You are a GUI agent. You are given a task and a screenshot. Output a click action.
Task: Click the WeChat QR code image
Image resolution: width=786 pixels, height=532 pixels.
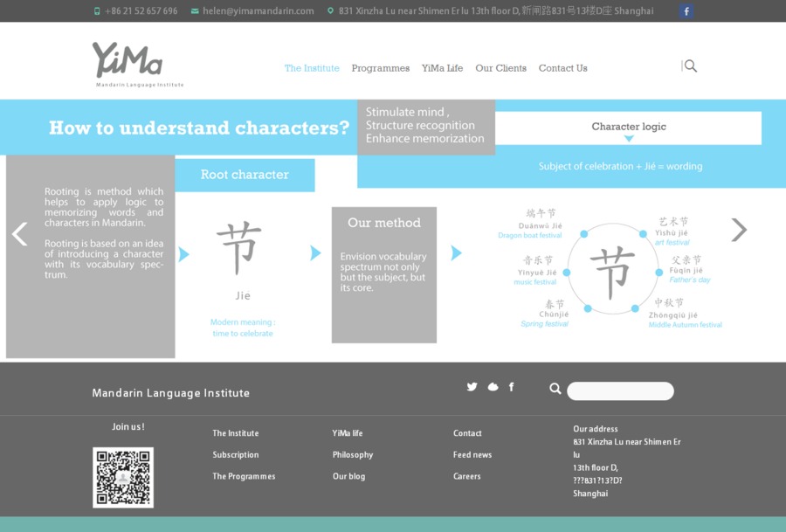coord(123,477)
